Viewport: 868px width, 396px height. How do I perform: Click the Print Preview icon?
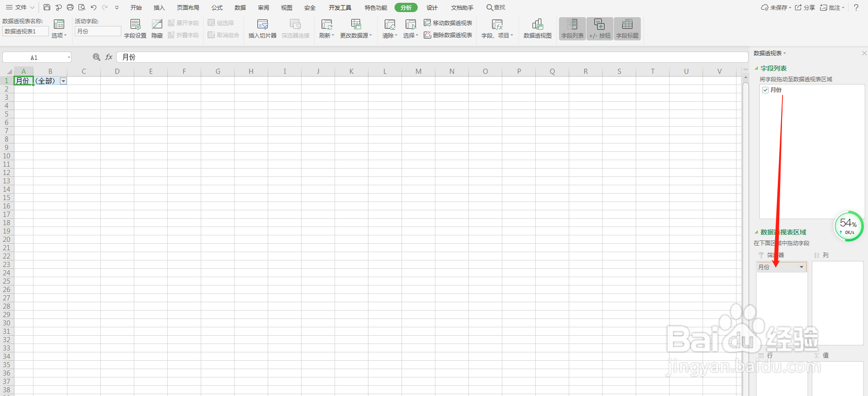82,7
